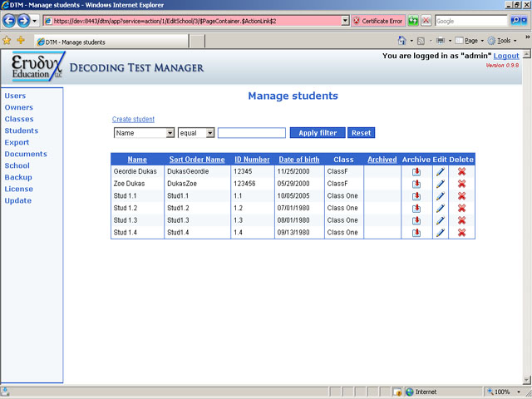Archive student Stud 1.3
The height and width of the screenshot is (399, 532).
(416, 220)
